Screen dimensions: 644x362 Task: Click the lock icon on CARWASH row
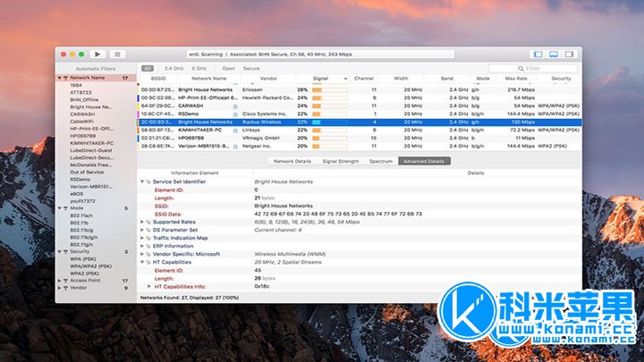point(235,105)
